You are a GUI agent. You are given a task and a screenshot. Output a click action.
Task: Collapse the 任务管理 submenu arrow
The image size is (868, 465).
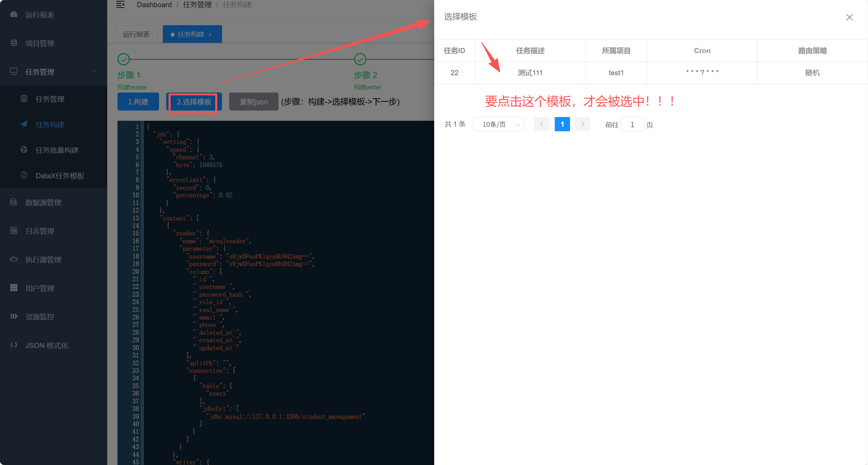click(94, 71)
